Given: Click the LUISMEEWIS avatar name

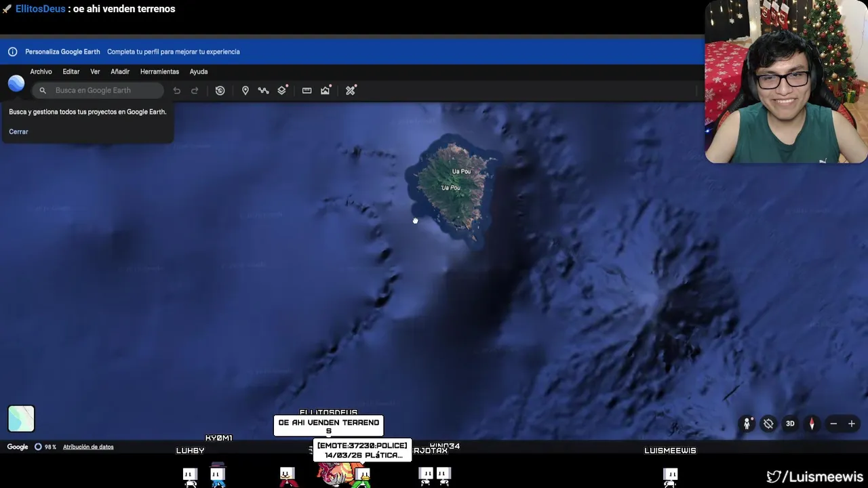Looking at the screenshot, I should 670,450.
